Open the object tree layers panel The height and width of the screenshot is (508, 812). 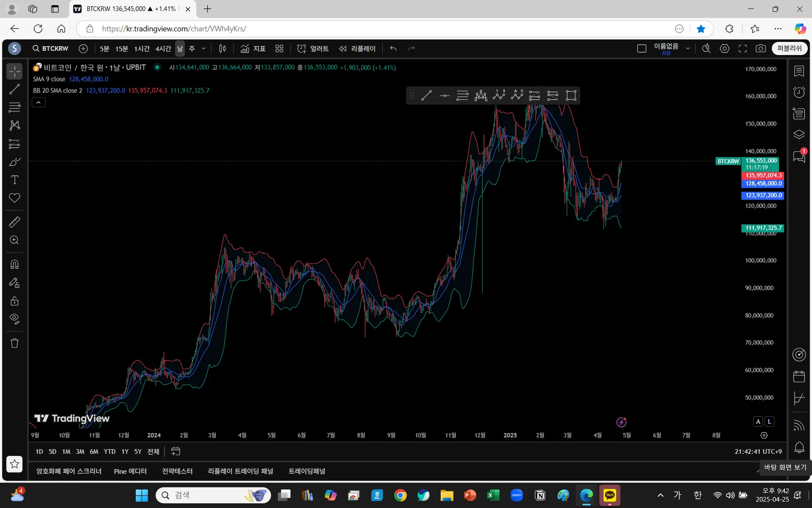point(799,135)
